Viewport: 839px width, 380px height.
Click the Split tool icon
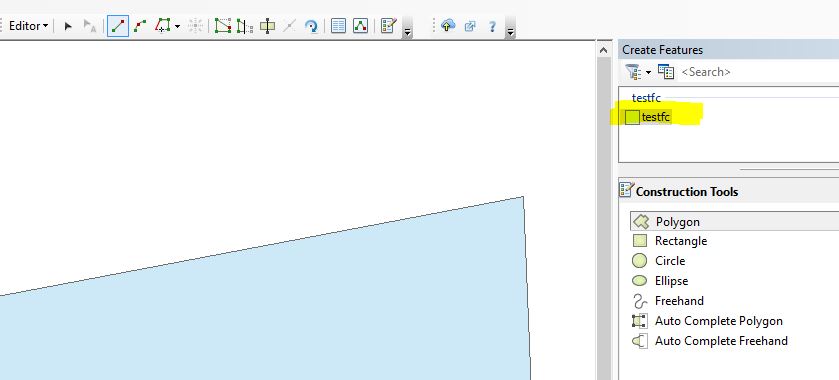(267, 26)
